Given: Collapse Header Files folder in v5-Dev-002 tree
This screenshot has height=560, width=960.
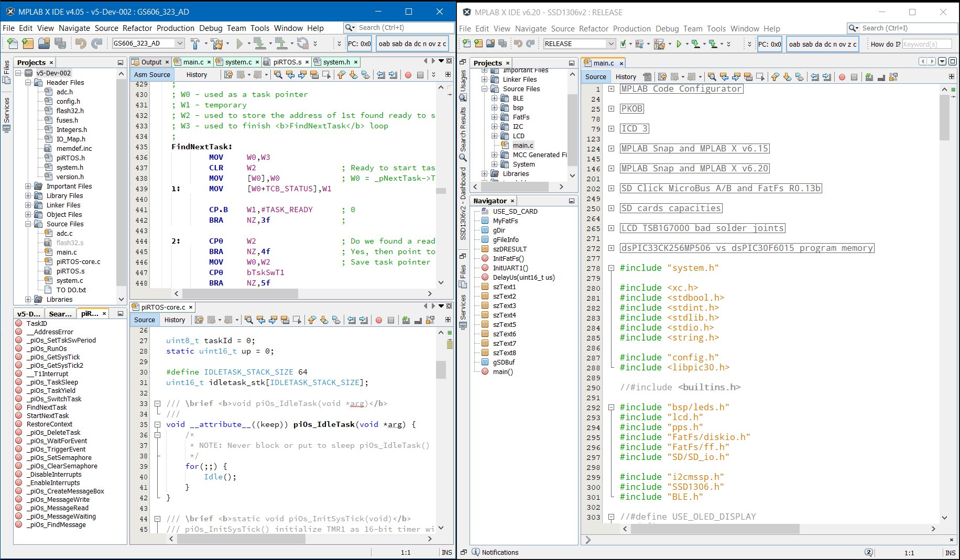Looking at the screenshot, I should tap(28, 83).
